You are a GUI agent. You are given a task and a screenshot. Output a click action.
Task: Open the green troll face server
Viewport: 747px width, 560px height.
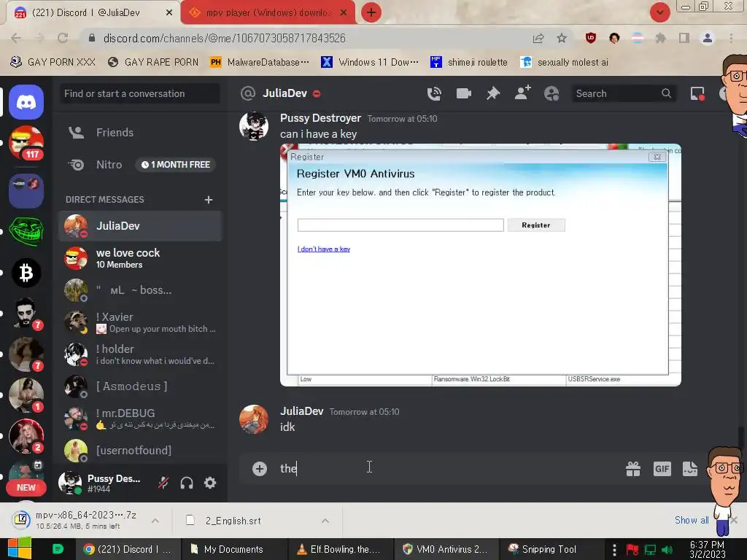tap(26, 231)
